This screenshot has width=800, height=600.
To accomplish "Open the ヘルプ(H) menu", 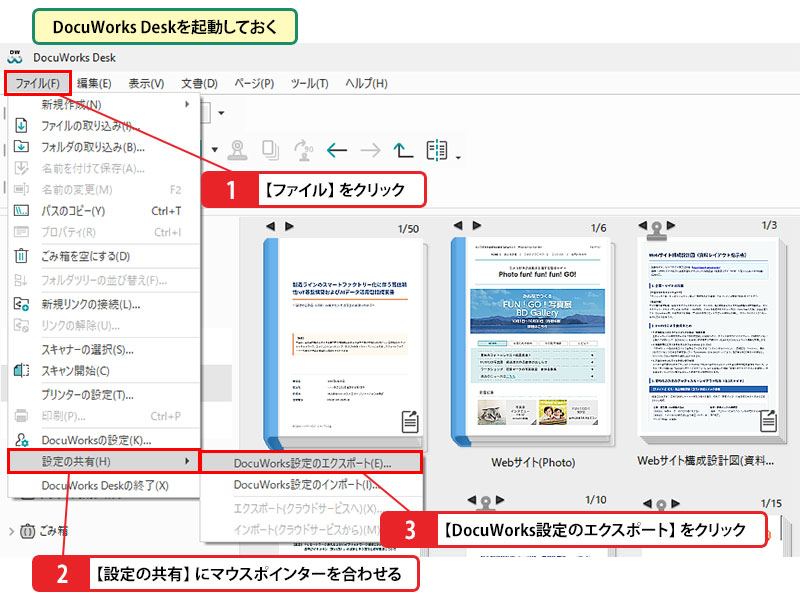I will 366,83.
